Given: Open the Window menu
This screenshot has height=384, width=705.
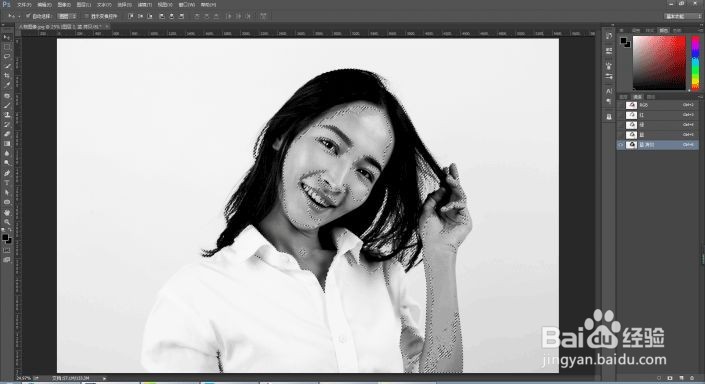Looking at the screenshot, I should tap(187, 4).
